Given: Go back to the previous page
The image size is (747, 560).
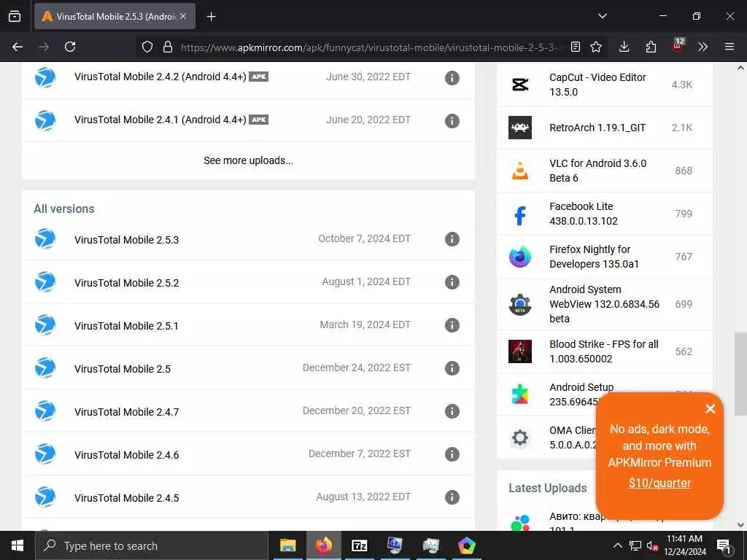Looking at the screenshot, I should [18, 47].
